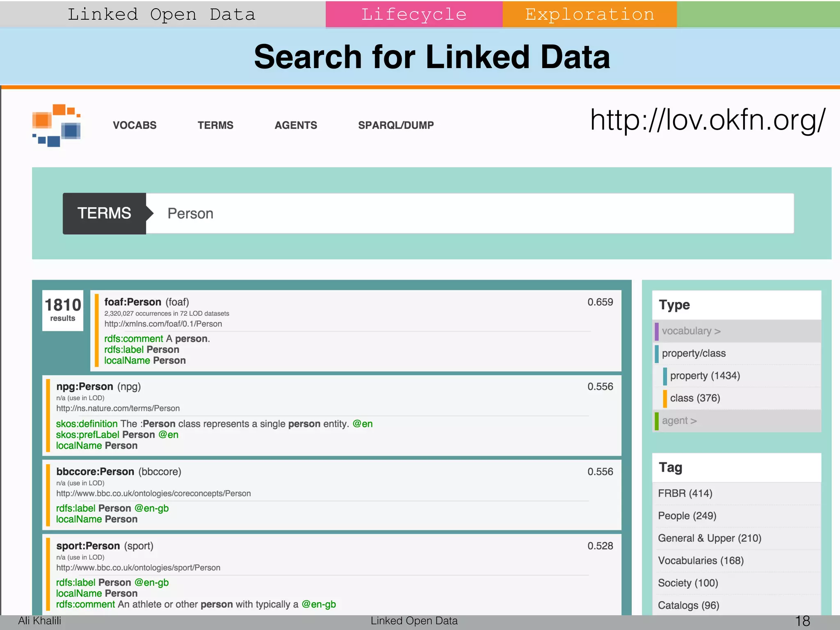840x630 pixels.
Task: Open the SPARQL/DUMP page
Action: point(396,126)
